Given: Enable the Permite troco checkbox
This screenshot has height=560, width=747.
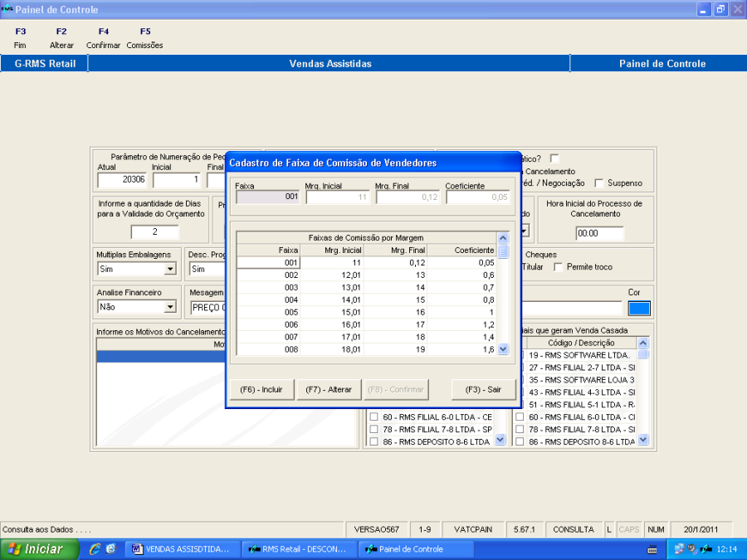Looking at the screenshot, I should click(559, 267).
